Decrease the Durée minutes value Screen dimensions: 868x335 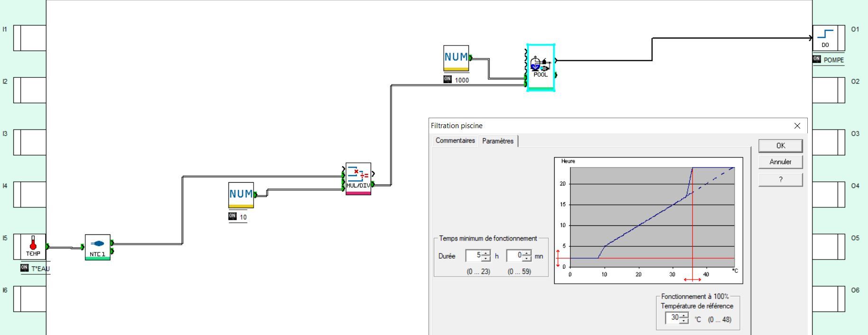pos(527,259)
